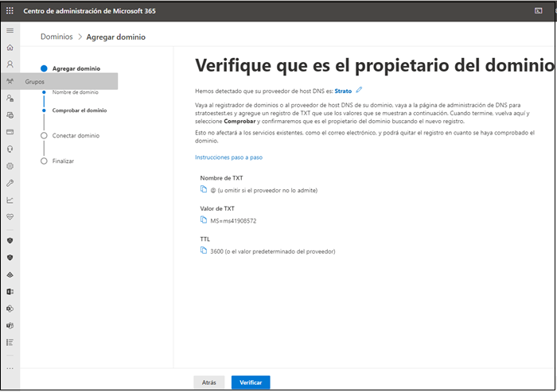Viewport: 557px width, 392px height.
Task: Go to Home in sidebar
Action: (x=10, y=47)
